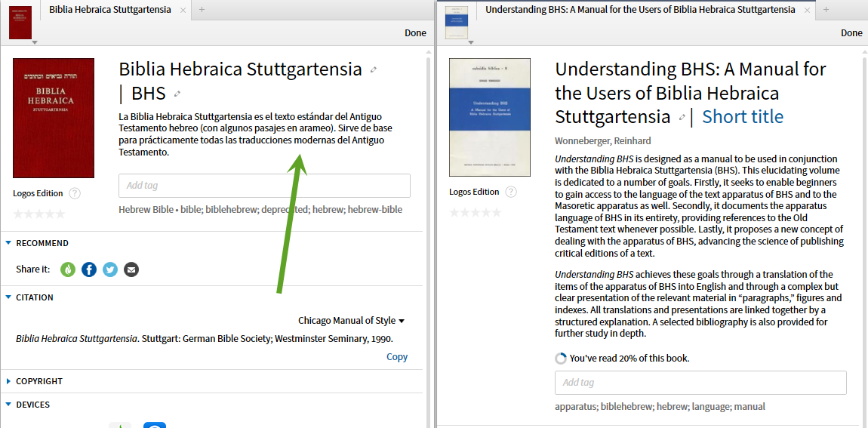Click Done in the right panel
868x428 pixels.
851,32
